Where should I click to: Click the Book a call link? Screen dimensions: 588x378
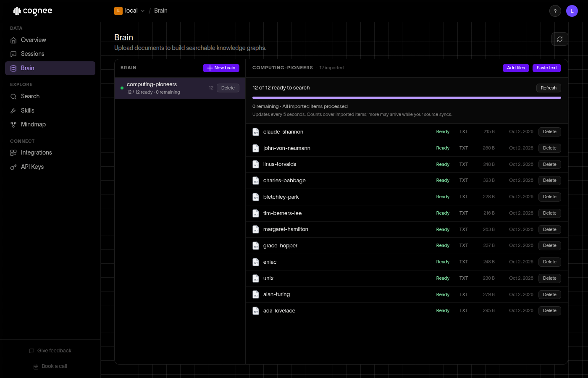point(50,366)
